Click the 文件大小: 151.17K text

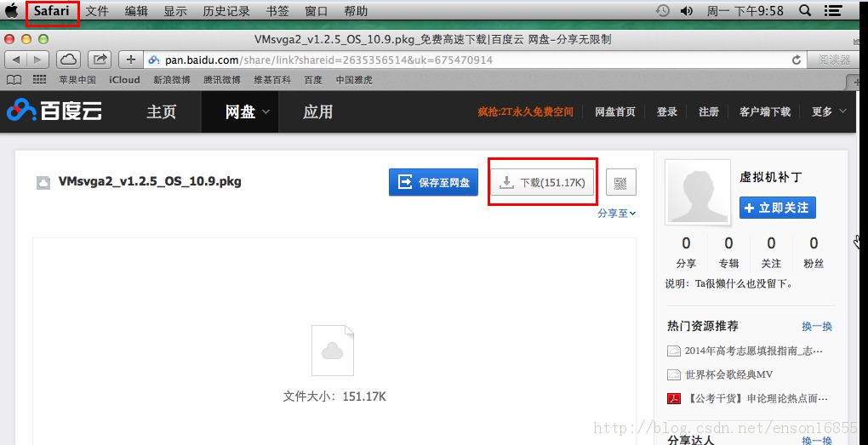click(334, 397)
